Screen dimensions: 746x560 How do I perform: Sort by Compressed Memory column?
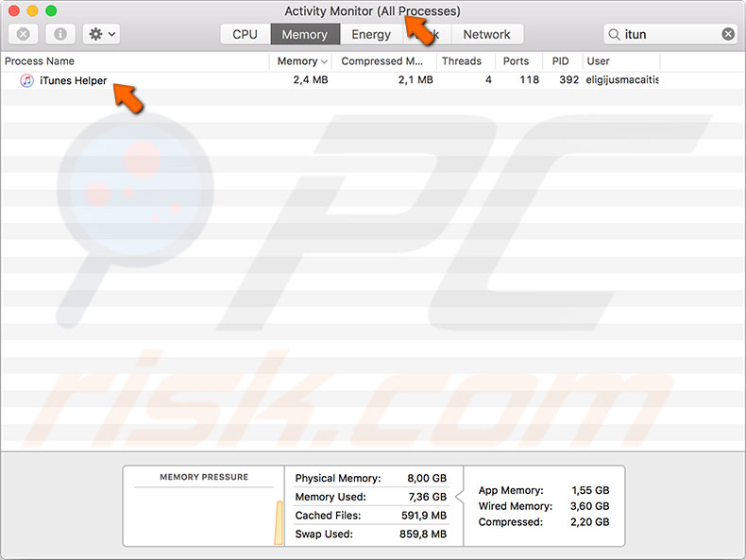(x=384, y=61)
